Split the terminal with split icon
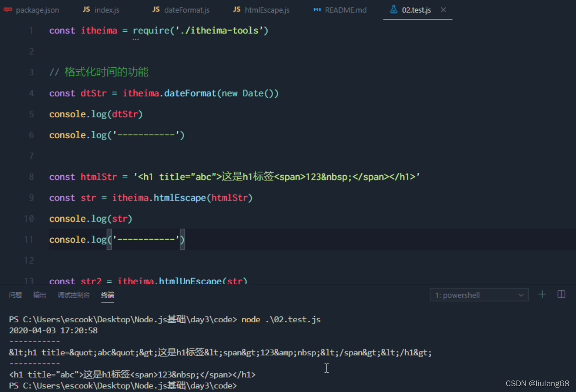This screenshot has width=576, height=392. [x=562, y=294]
